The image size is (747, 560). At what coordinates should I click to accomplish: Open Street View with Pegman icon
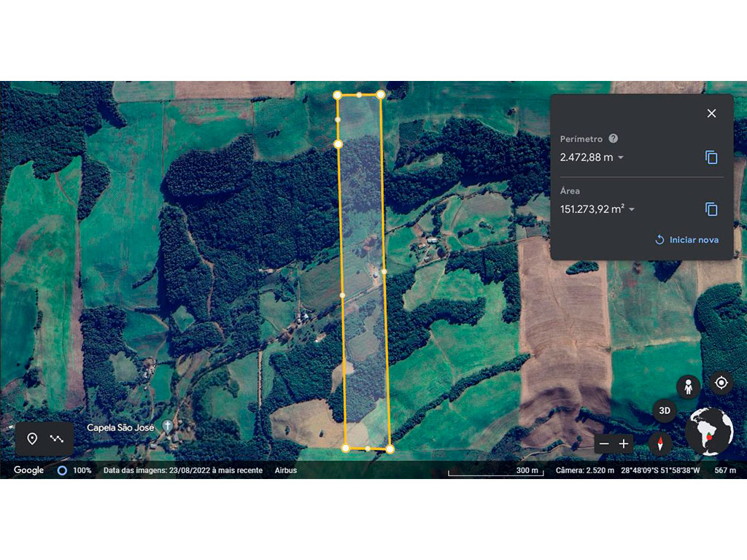coord(688,386)
